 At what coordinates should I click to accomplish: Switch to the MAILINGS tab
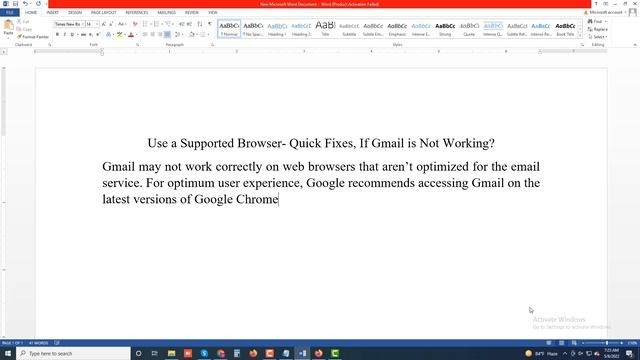tap(167, 13)
